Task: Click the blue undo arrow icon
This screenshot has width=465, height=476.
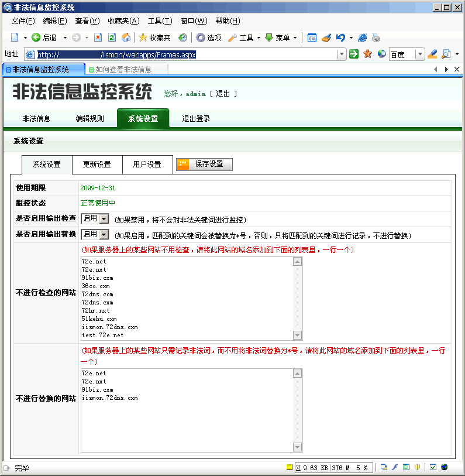Action: [340, 37]
